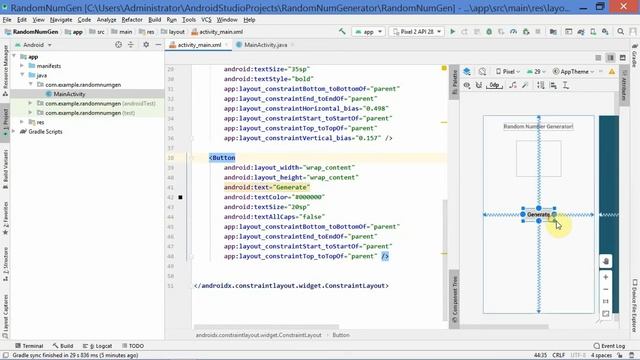640x360 pixels.
Task: Open the app run configuration dropdown
Action: click(369, 31)
